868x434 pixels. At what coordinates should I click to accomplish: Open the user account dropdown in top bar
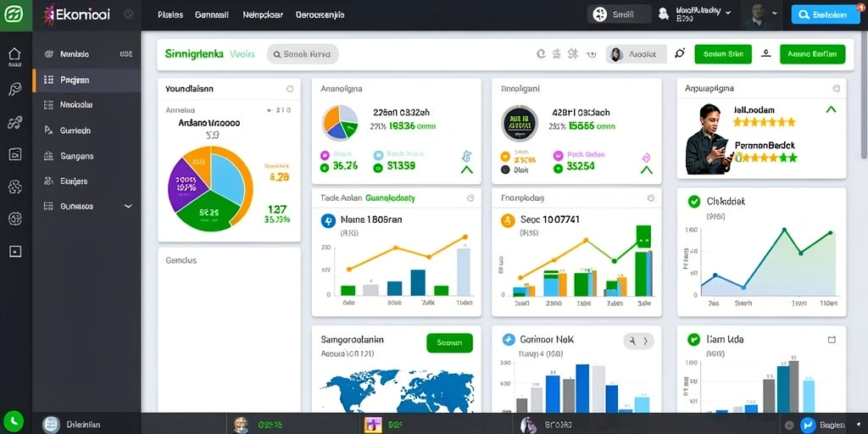(697, 14)
